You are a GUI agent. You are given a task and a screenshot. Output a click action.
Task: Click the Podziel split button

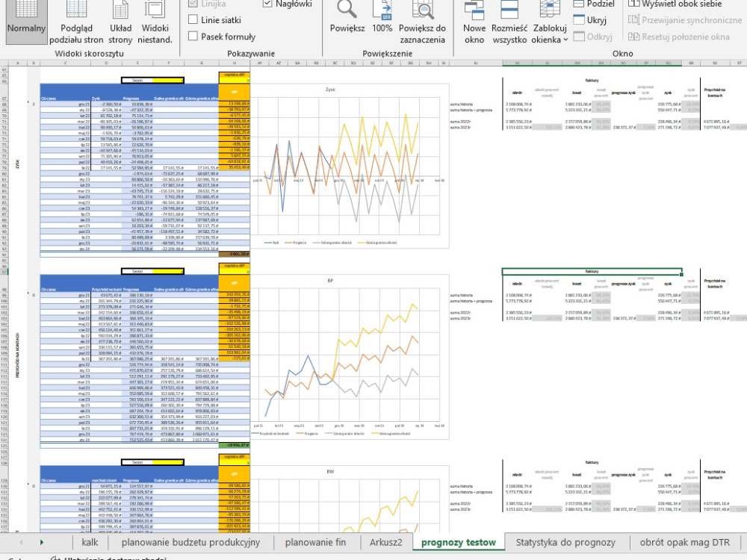coord(594,4)
